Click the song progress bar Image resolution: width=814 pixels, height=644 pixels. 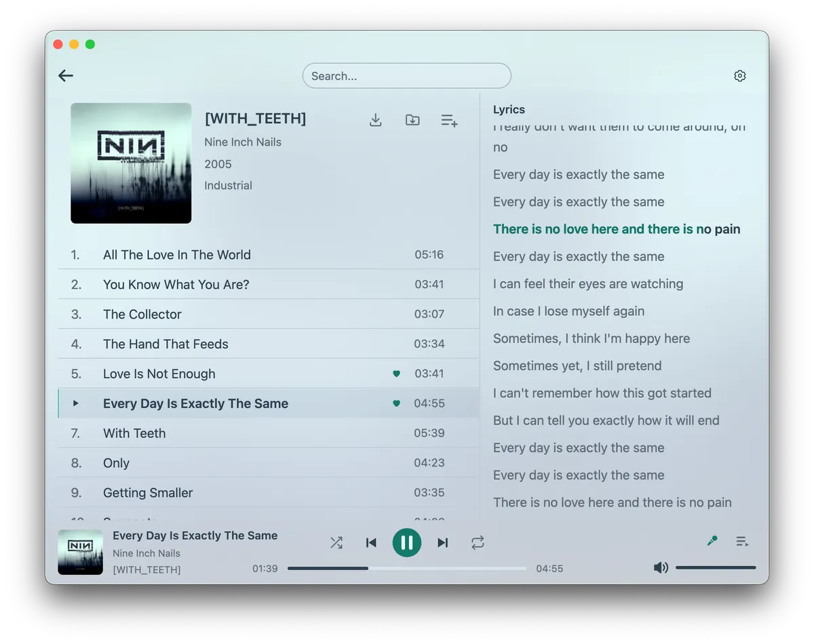(407, 568)
